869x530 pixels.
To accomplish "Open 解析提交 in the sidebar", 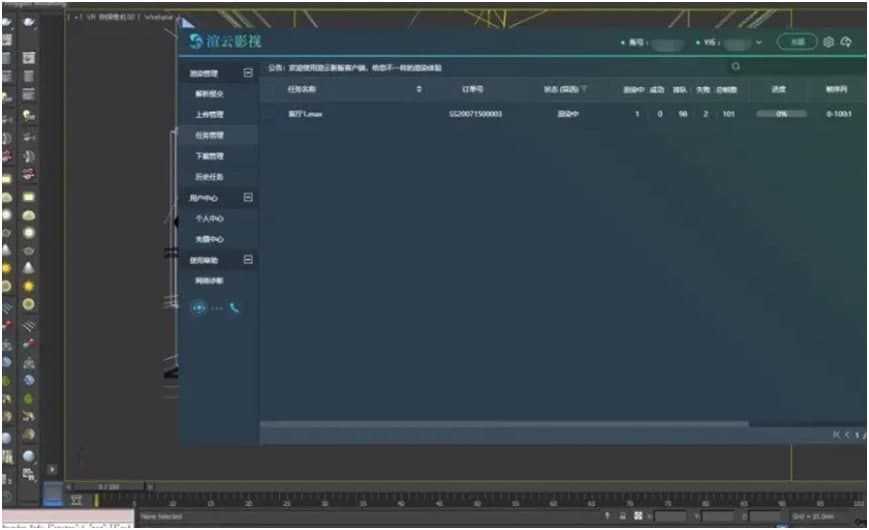I will [x=209, y=94].
